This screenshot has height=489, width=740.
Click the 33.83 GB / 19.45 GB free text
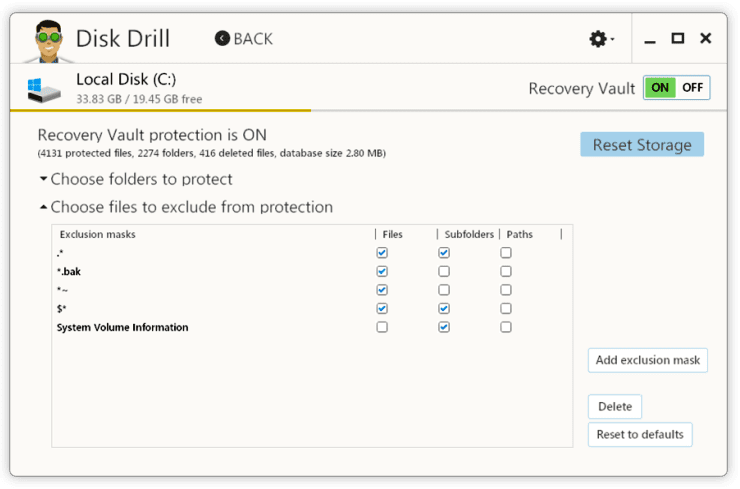point(139,100)
